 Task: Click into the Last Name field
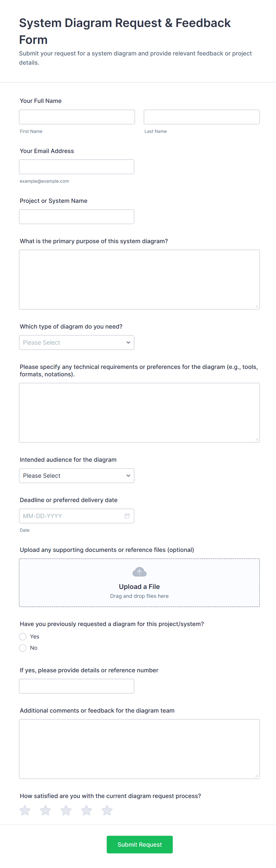202,117
